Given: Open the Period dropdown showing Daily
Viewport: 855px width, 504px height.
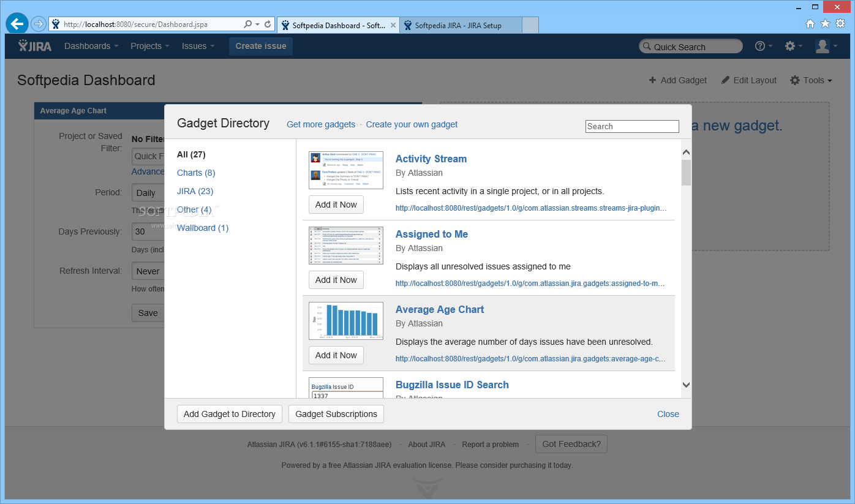Looking at the screenshot, I should pyautogui.click(x=148, y=193).
